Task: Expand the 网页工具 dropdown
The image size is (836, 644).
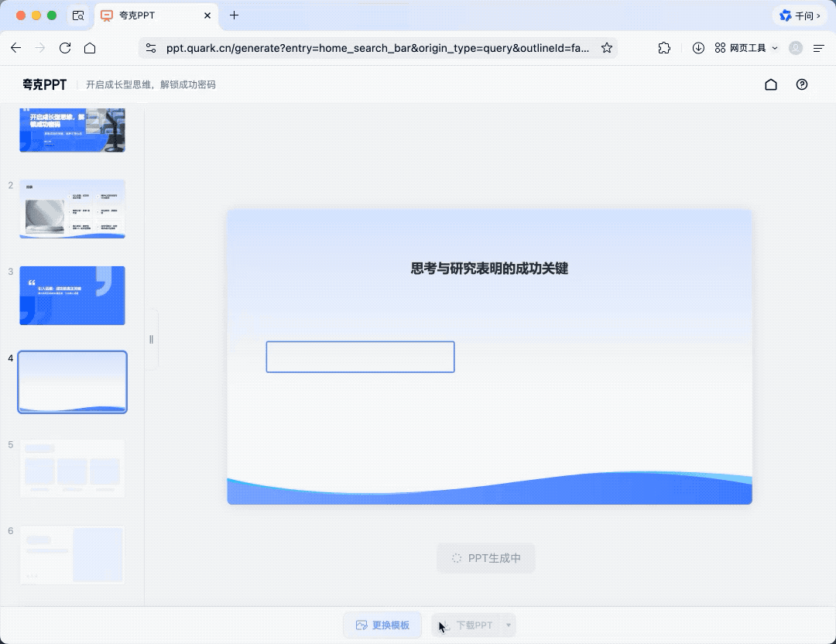Action: tap(747, 48)
